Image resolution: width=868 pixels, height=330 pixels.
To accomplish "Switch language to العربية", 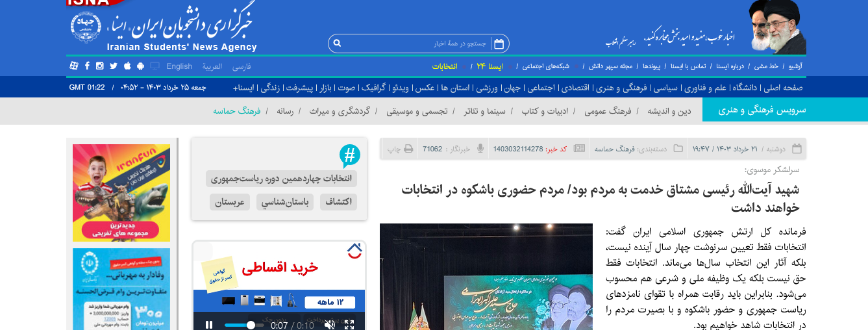I will [212, 66].
